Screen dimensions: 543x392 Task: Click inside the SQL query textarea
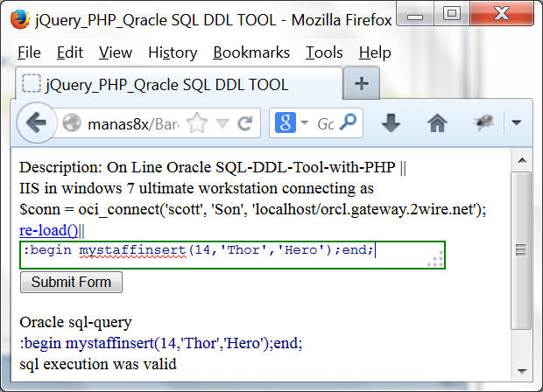click(232, 255)
